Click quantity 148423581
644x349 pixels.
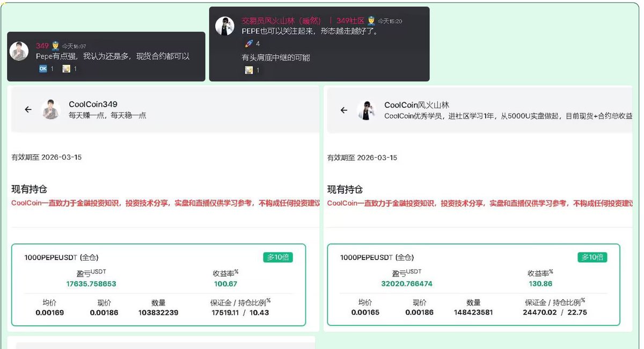point(473,313)
